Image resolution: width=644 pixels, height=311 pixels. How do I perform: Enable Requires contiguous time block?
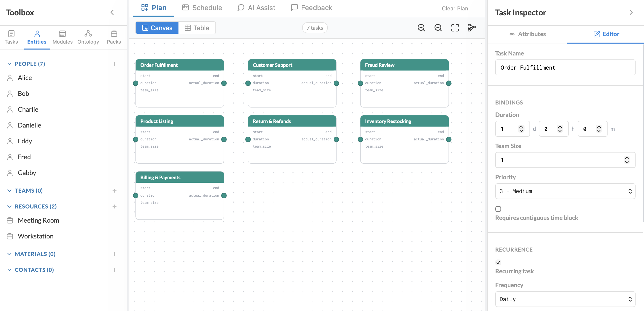(x=498, y=208)
